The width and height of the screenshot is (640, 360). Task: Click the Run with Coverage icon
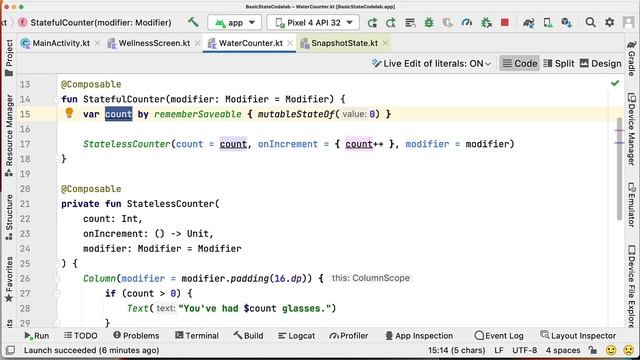pos(447,22)
